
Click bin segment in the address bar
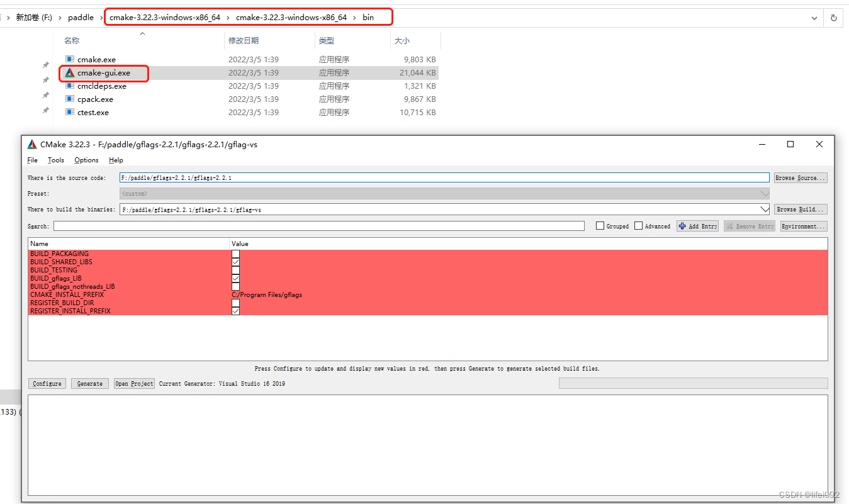(368, 18)
